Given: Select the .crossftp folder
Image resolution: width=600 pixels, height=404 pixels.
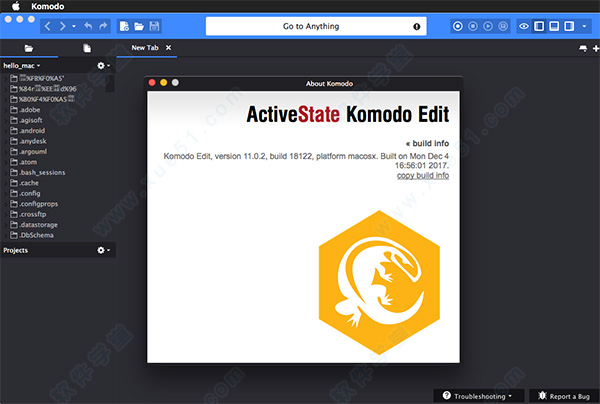Looking at the screenshot, I should (x=33, y=214).
